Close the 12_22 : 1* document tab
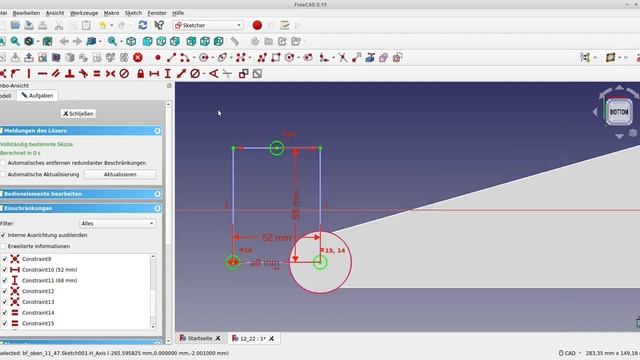 coord(271,338)
